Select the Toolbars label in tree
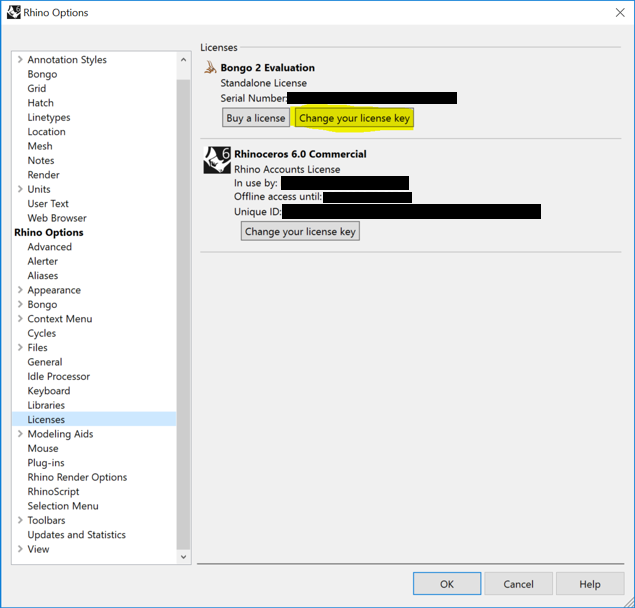 [x=47, y=520]
